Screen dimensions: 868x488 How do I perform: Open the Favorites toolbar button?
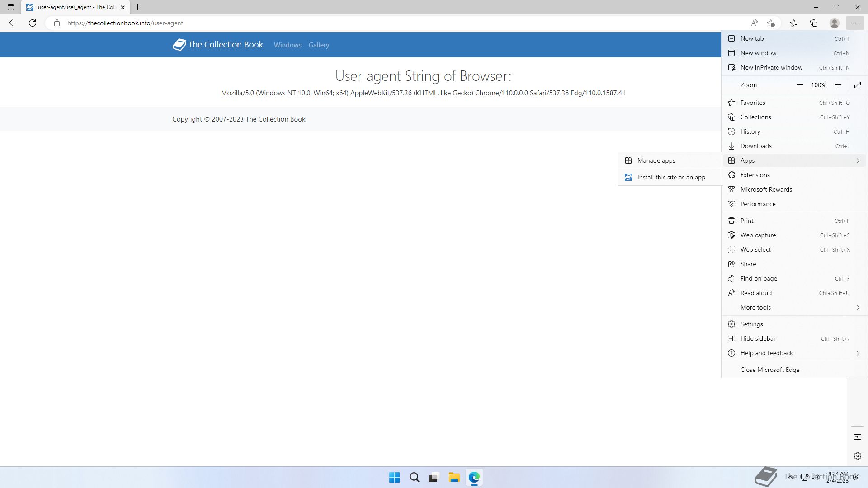794,23
